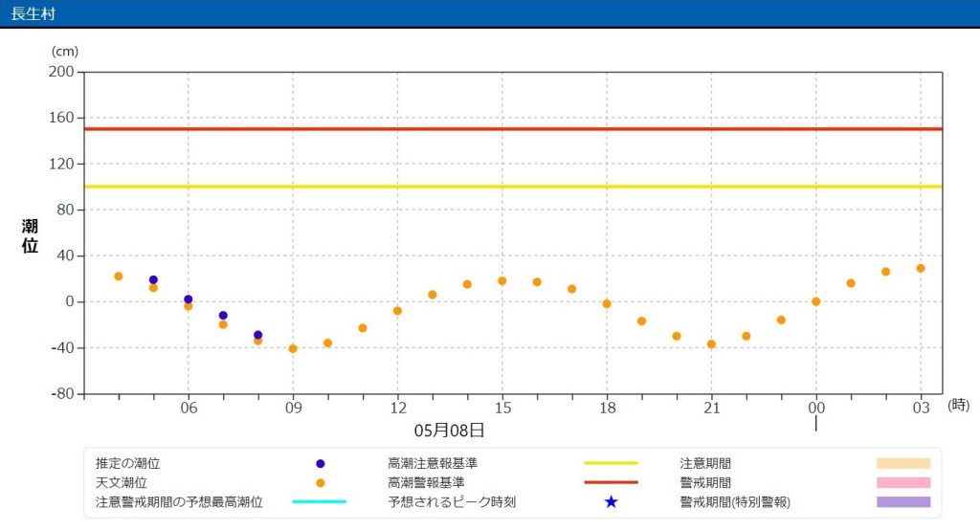Click the red line legend marker for 高潮警報基準
Screen dimensions: 980x531
[x=611, y=482]
